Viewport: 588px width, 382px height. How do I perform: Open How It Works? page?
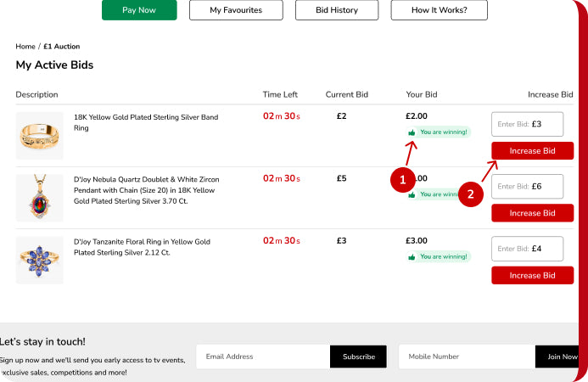pyautogui.click(x=440, y=10)
